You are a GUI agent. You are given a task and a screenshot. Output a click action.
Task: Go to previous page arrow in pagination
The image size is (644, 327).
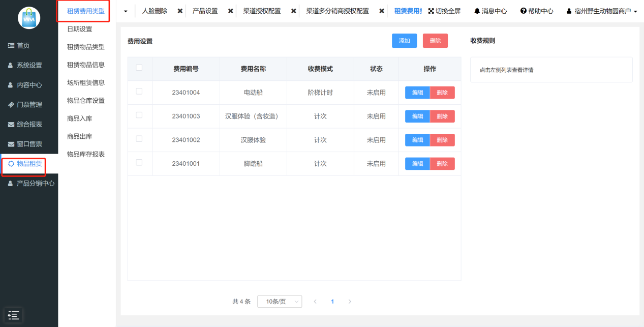315,302
